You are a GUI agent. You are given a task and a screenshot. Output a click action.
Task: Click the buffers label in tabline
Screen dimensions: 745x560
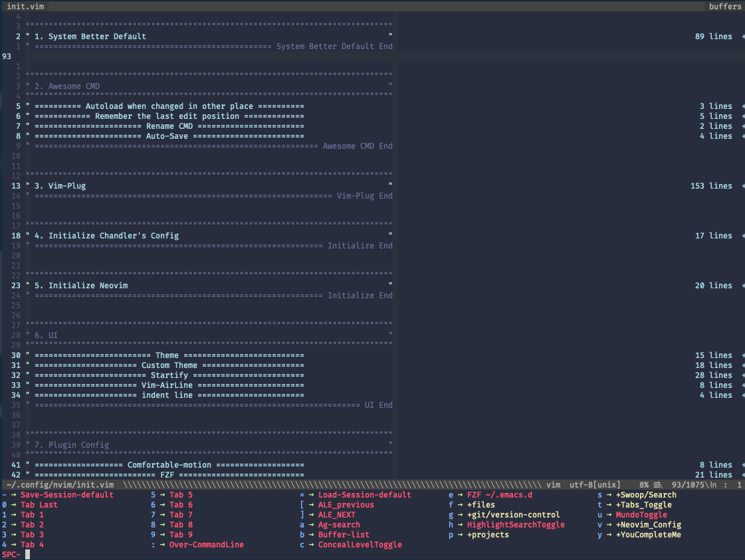(724, 6)
